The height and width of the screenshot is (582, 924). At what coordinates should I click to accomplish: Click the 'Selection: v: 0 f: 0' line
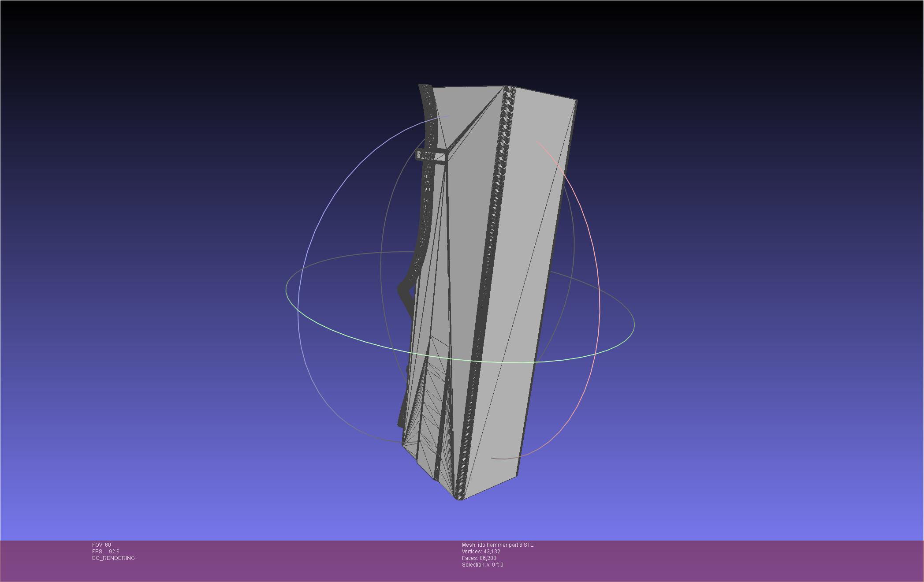click(483, 565)
